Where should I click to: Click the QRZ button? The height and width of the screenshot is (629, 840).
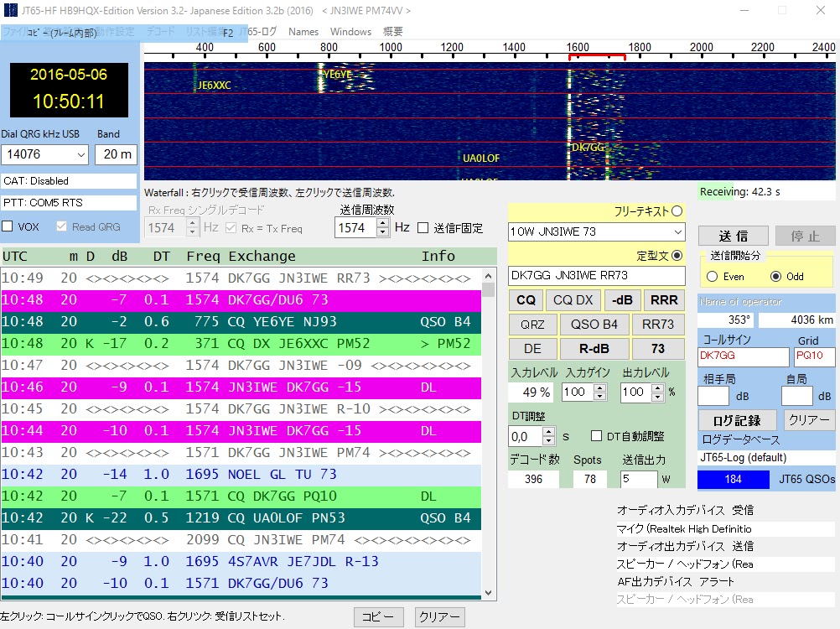pyautogui.click(x=532, y=324)
